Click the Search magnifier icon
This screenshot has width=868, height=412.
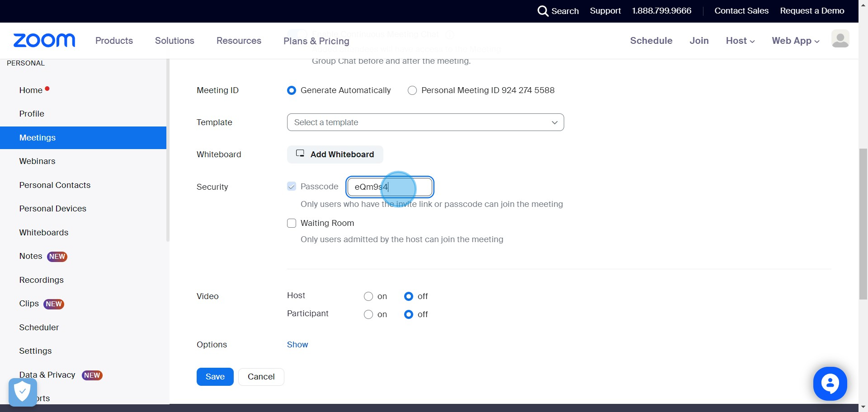[x=542, y=11]
